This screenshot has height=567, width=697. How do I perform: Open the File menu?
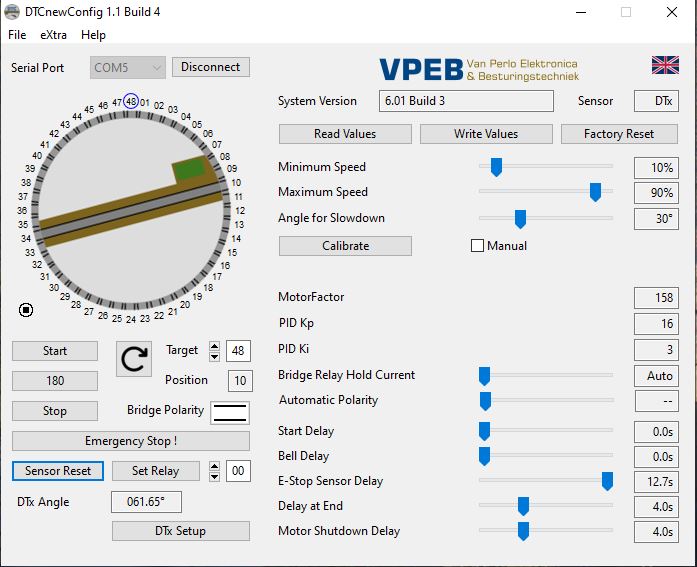17,35
